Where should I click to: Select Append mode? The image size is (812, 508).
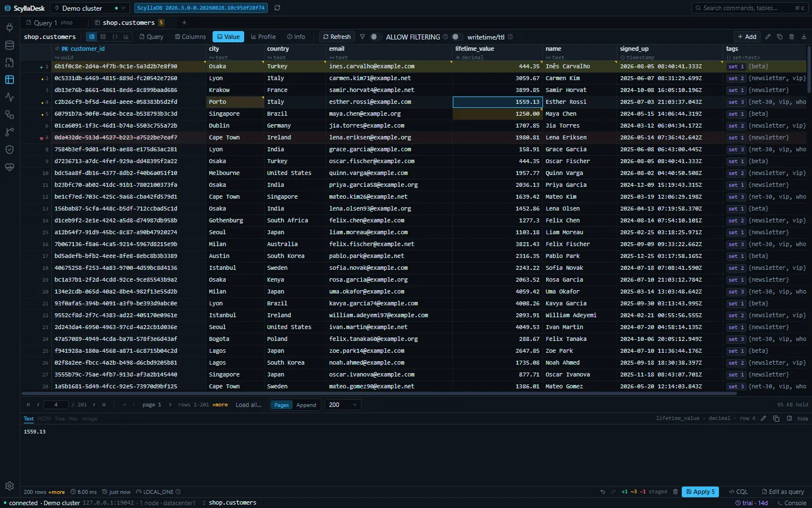tap(306, 405)
